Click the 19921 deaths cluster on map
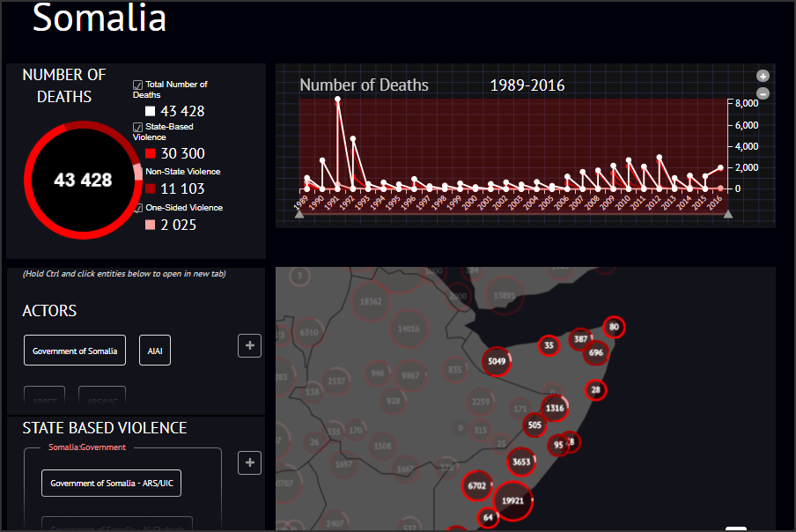 pos(512,501)
